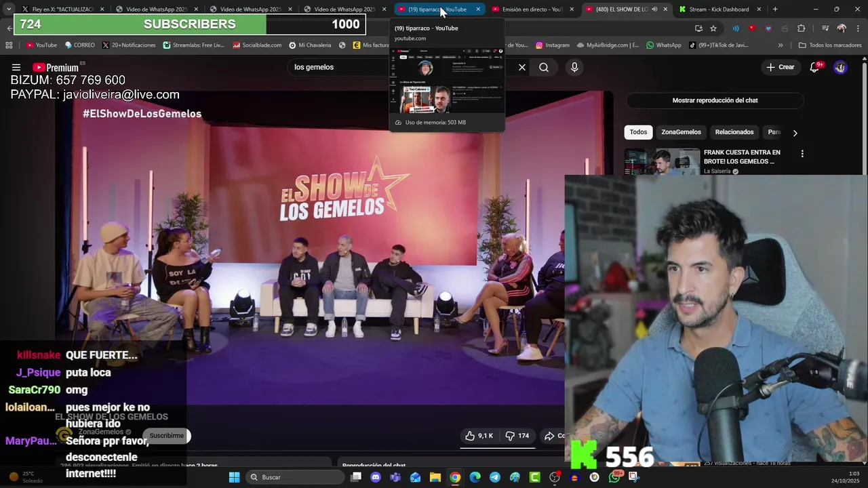Open the Chrome three-dot menu
Image resolution: width=868 pixels, height=488 pixels.
[858, 28]
